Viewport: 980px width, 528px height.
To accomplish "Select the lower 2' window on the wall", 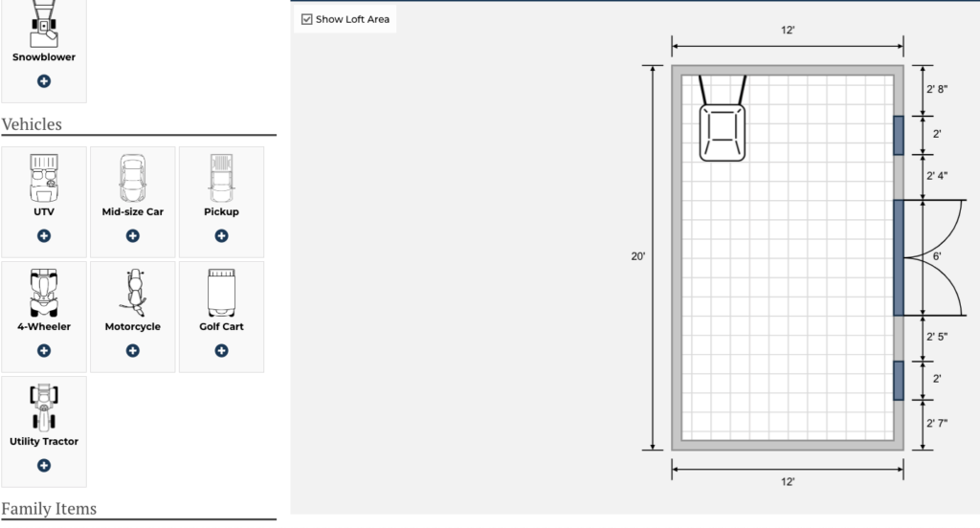I will (x=899, y=381).
